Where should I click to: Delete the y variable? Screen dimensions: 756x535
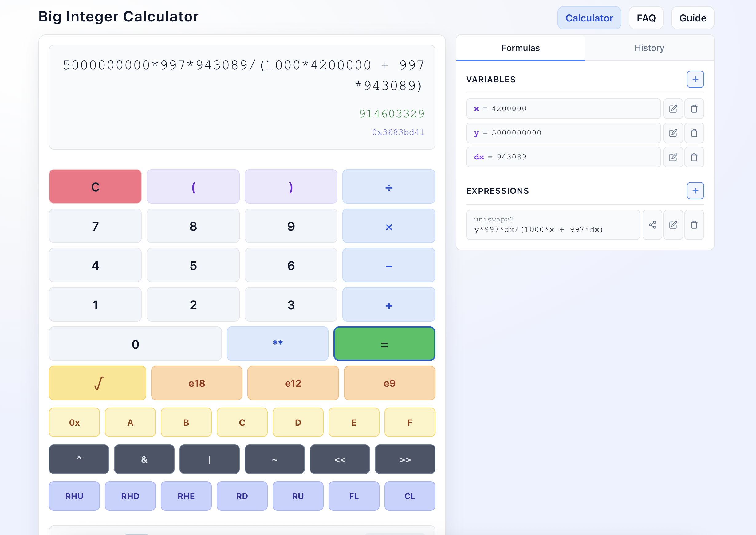point(694,133)
